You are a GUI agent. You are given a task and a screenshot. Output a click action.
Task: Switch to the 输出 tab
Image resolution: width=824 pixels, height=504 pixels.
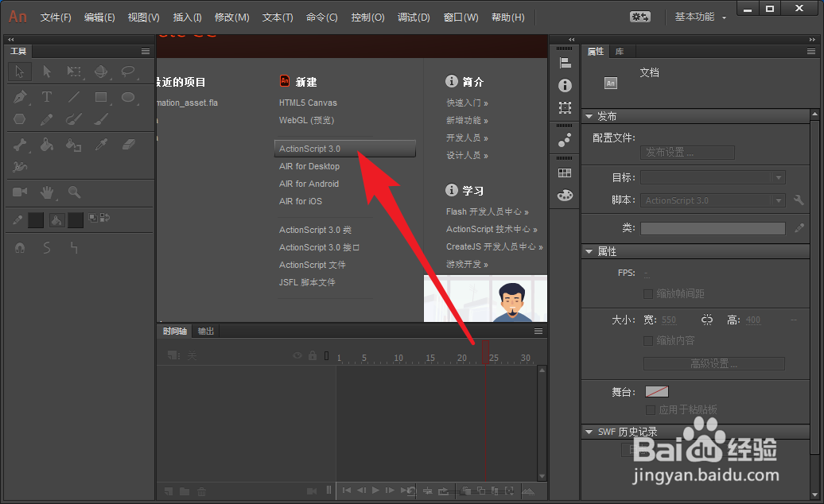[x=205, y=331]
